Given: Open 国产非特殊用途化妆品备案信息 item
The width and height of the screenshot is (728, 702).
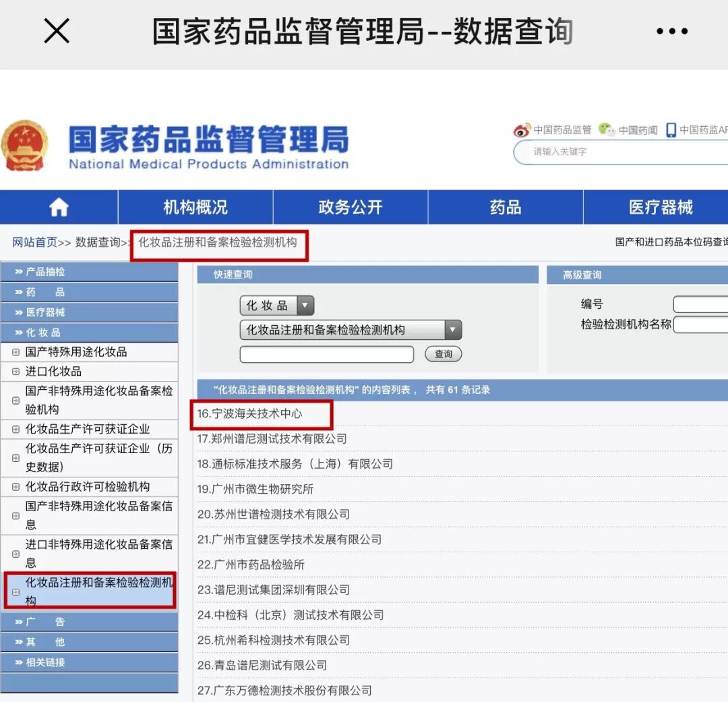Looking at the screenshot, I should 99,515.
